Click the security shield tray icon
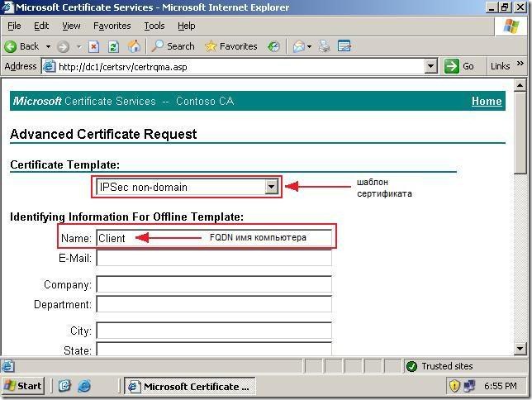The image size is (532, 400). click(454, 386)
